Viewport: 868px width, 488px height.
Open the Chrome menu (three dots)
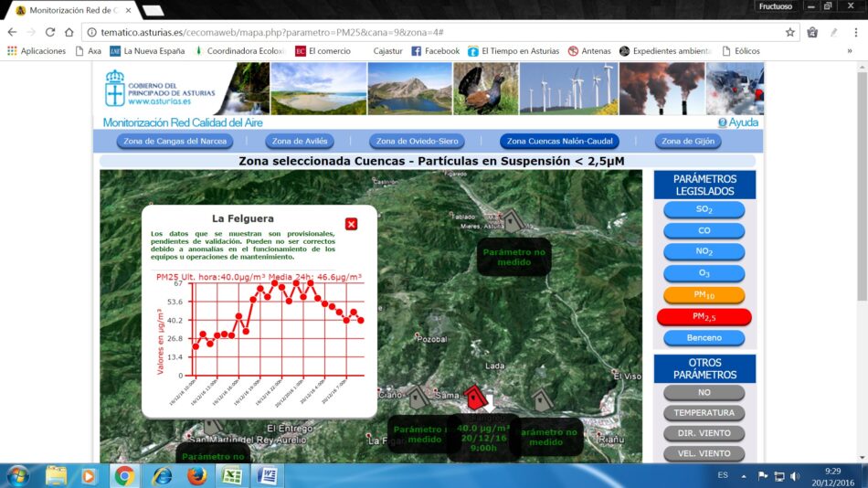[x=856, y=32]
